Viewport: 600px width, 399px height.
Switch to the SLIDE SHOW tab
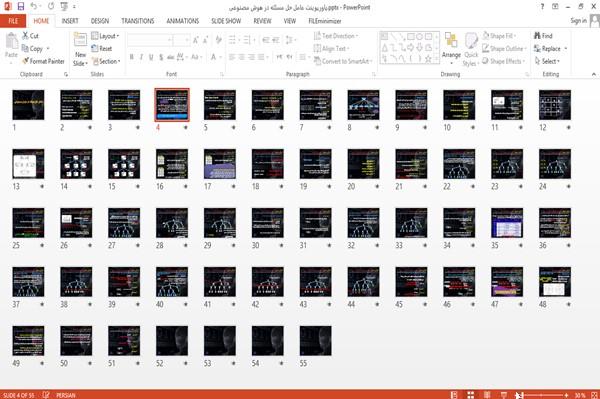[x=226, y=21]
